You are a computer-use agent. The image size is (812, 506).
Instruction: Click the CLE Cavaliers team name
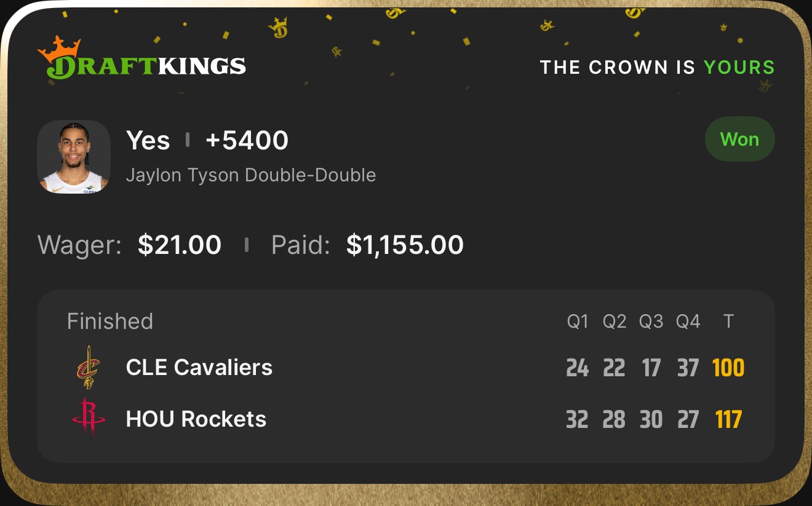[x=199, y=367]
